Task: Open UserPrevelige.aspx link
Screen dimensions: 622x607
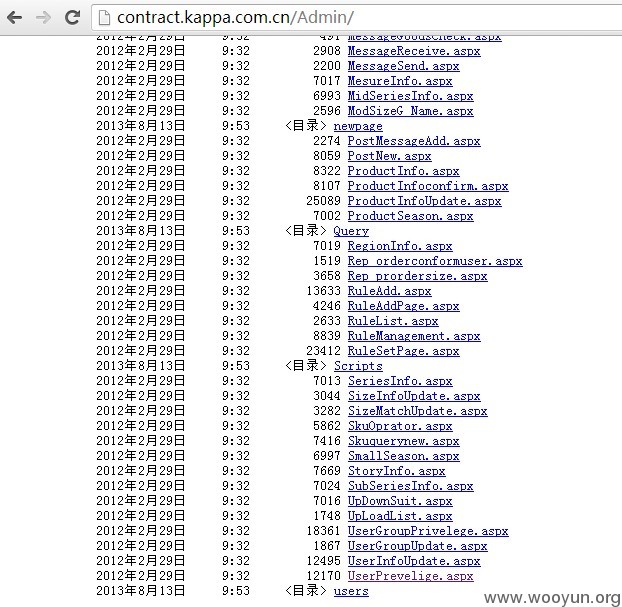Action: click(411, 576)
